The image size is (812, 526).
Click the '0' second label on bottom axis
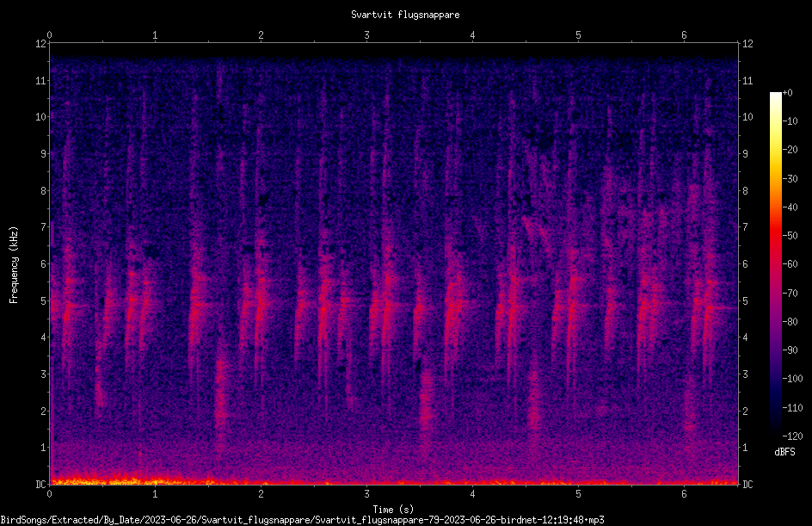(x=49, y=494)
